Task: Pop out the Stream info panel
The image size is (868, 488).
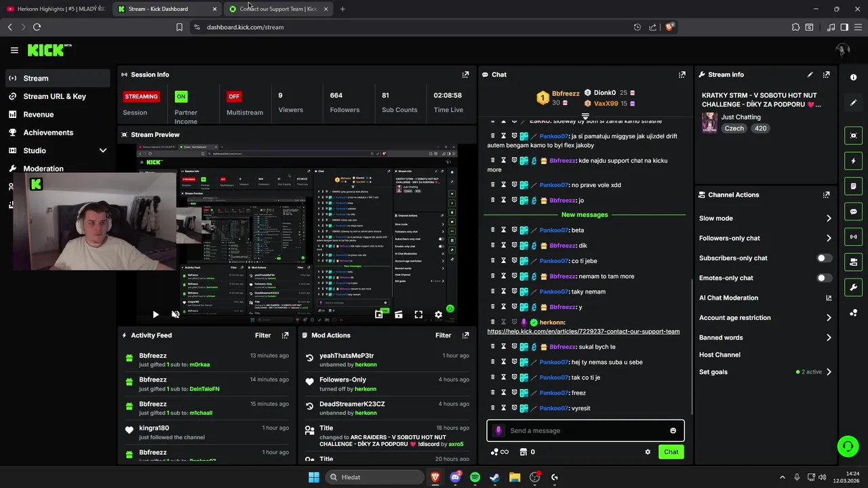Action: 826,75
